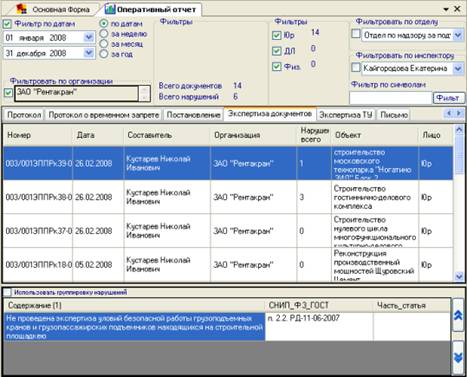Open the Экспертиза ТУ tab

coord(346,115)
